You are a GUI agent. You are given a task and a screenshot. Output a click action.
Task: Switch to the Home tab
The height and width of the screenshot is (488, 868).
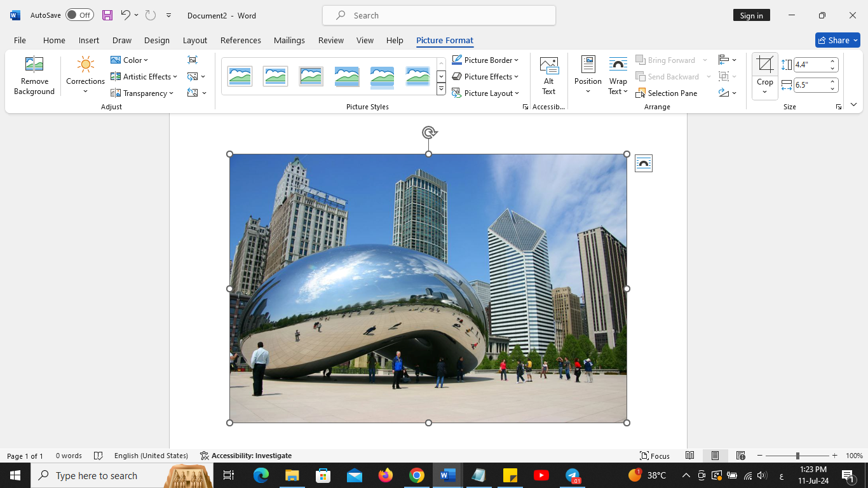coord(54,40)
